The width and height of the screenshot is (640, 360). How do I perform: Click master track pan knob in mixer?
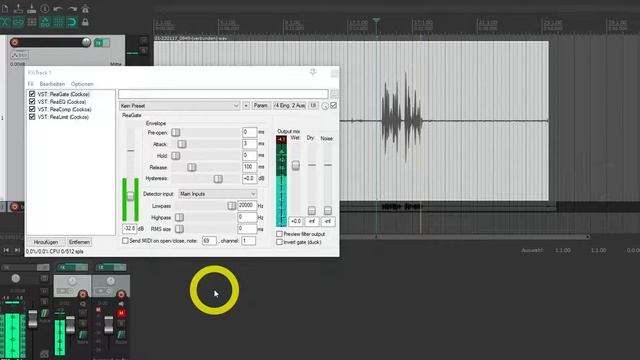coord(16,278)
